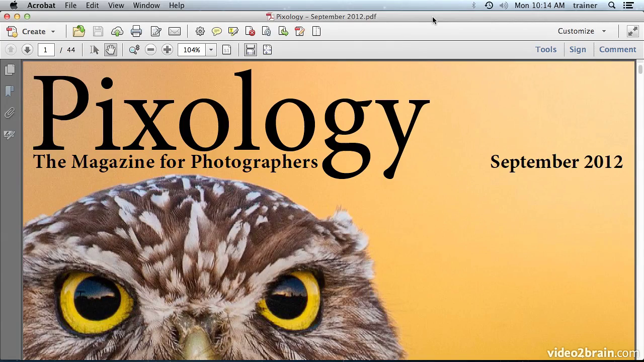Open the Acrobat application menu
Screen dimensions: 644x362
click(x=41, y=6)
